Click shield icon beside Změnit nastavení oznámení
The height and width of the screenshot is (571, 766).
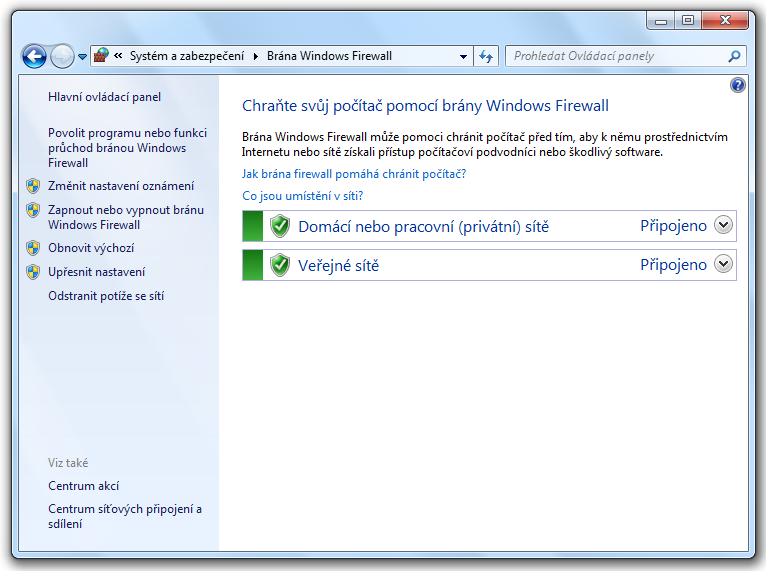(x=33, y=186)
